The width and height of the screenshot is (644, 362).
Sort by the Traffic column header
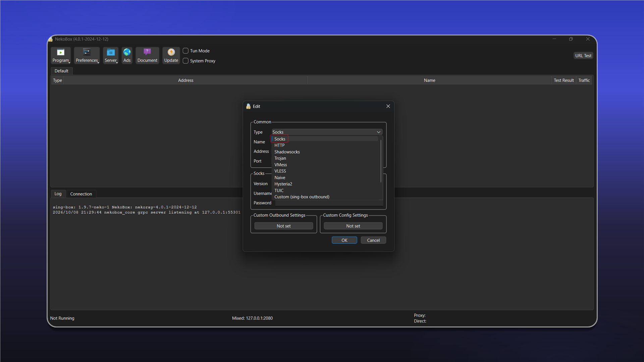(584, 80)
